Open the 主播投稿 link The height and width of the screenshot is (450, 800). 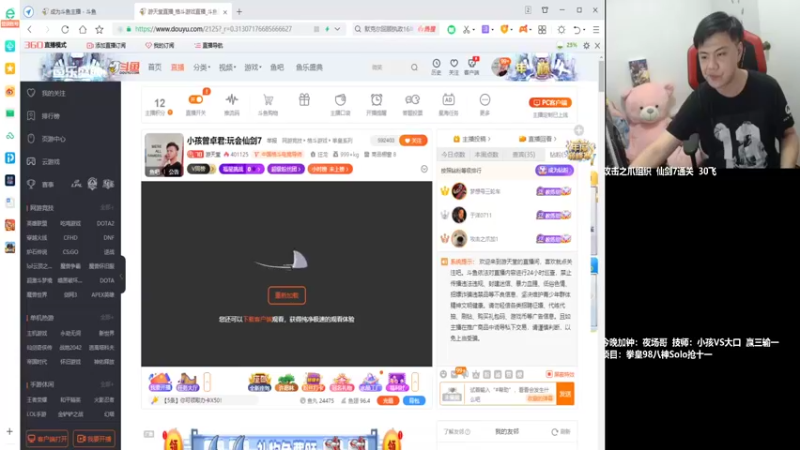click(472, 139)
